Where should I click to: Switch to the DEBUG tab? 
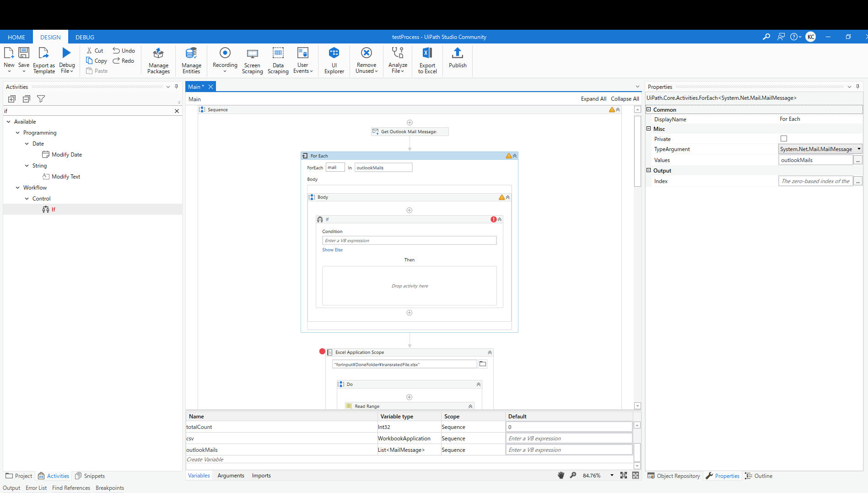(x=85, y=37)
